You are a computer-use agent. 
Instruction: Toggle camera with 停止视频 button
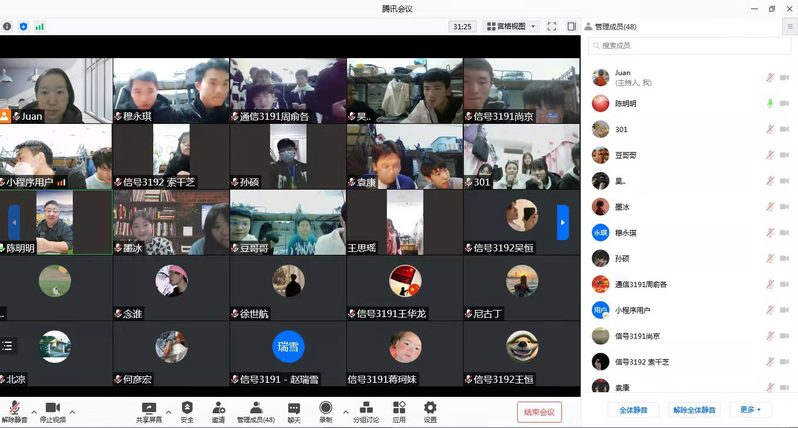point(52,411)
